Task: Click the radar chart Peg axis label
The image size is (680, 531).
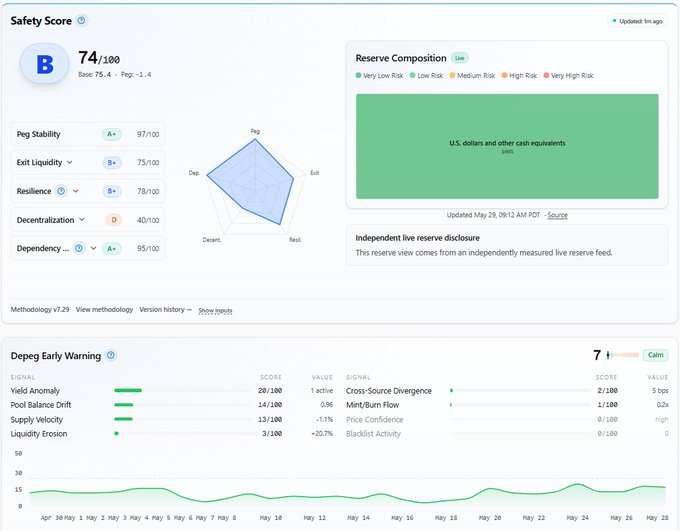Action: click(x=255, y=131)
